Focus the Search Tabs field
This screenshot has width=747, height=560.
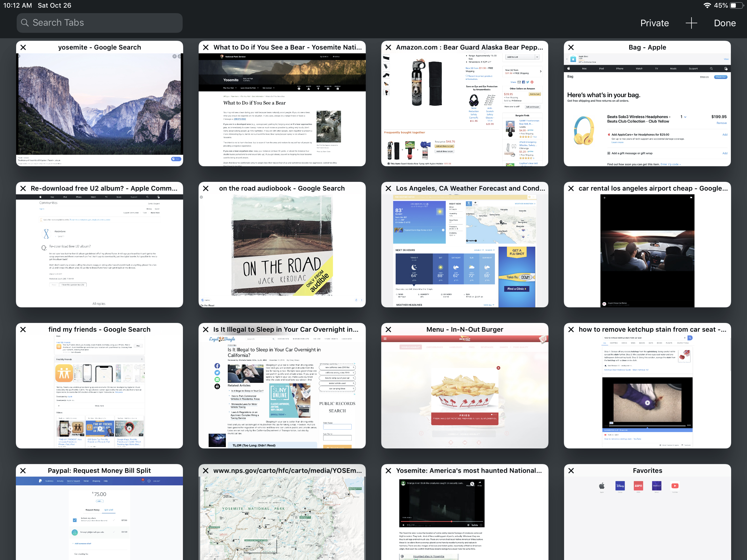[x=100, y=23]
